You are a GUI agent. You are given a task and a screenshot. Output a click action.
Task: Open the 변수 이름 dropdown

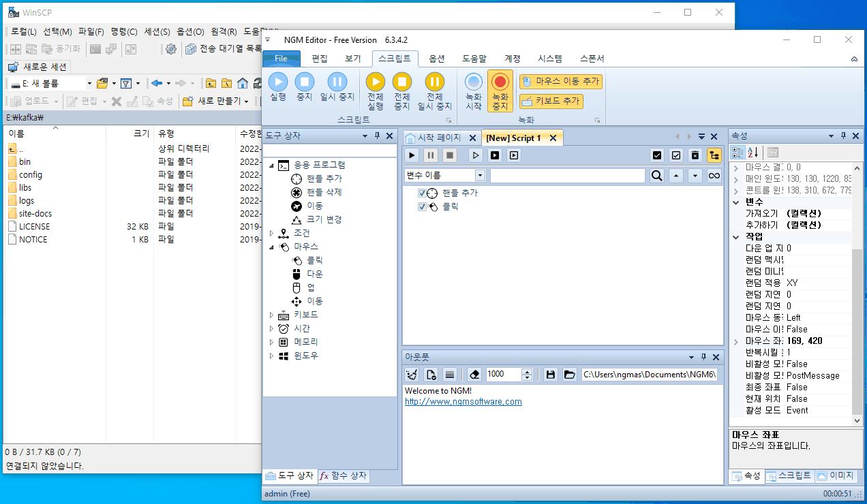click(x=480, y=176)
